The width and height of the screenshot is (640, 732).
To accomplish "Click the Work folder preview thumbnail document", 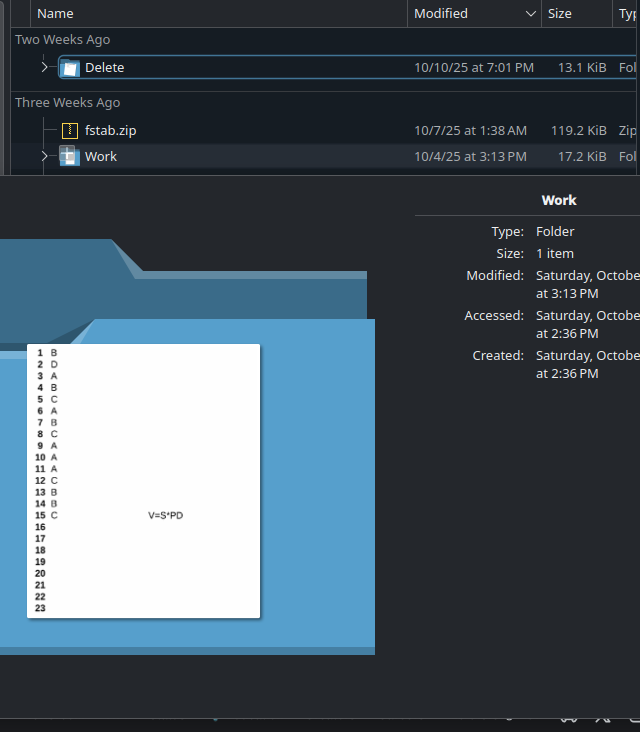I will 143,481.
